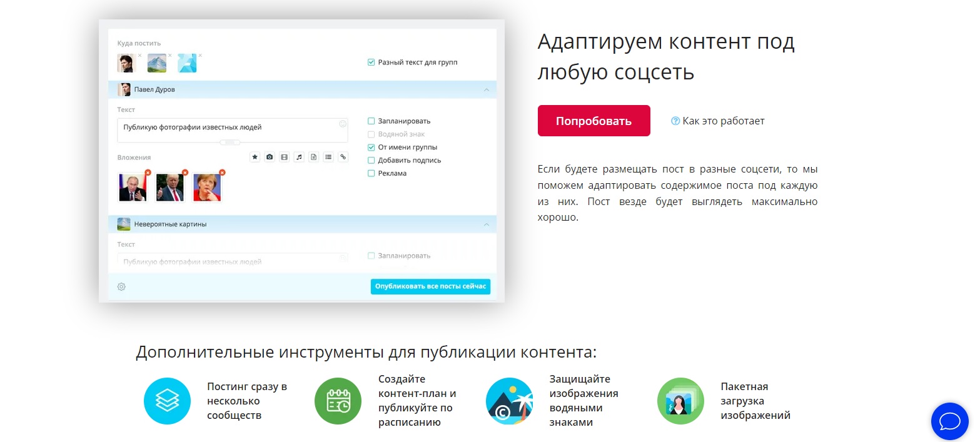This screenshot has height=442, width=980.
Task: Click "Опубликовать все посты сейчас" button
Action: point(430,286)
